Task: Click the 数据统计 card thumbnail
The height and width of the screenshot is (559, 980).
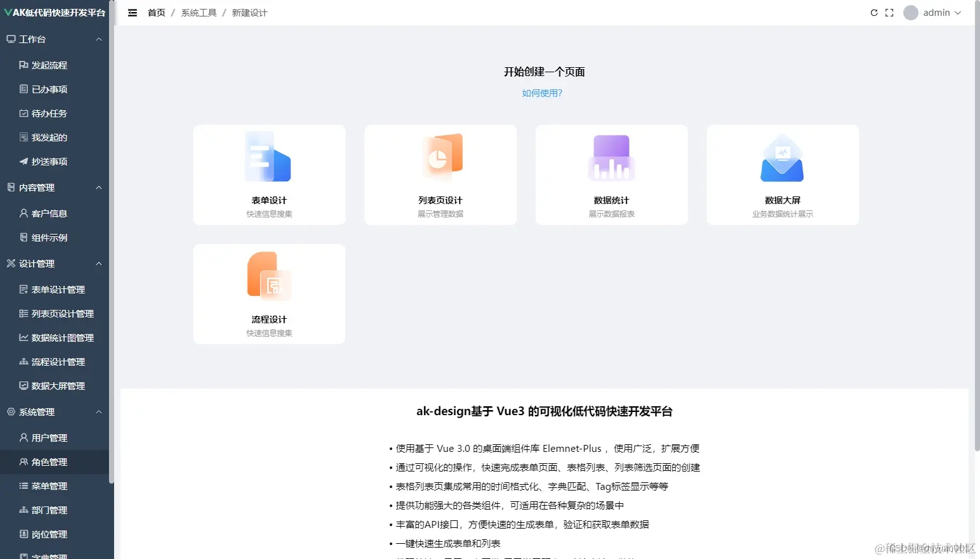Action: coord(610,157)
